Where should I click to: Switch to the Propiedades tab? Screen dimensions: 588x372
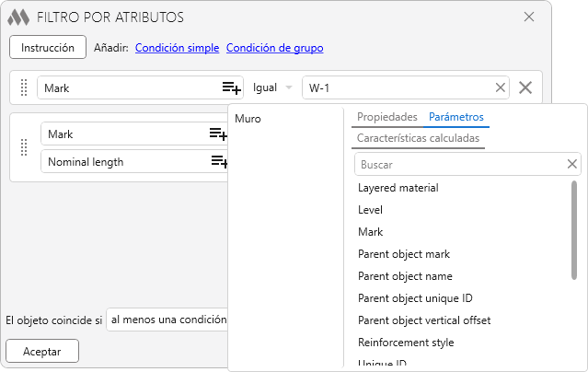[386, 117]
